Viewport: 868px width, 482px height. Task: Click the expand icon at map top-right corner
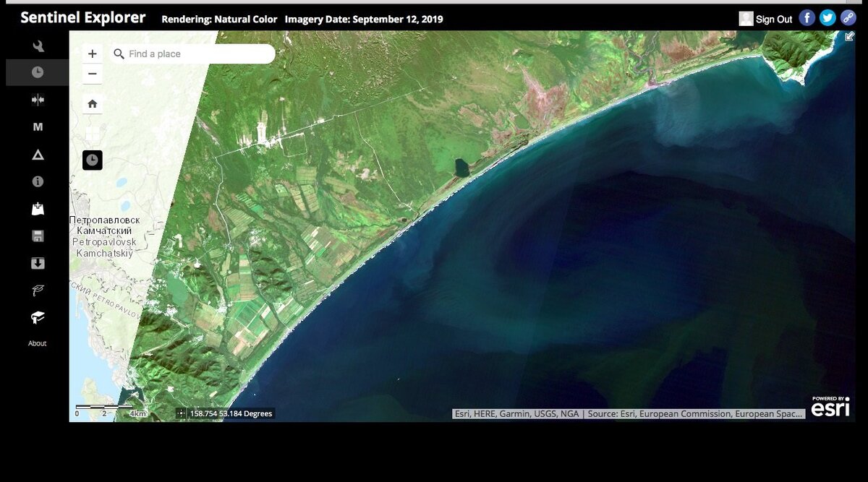click(850, 36)
